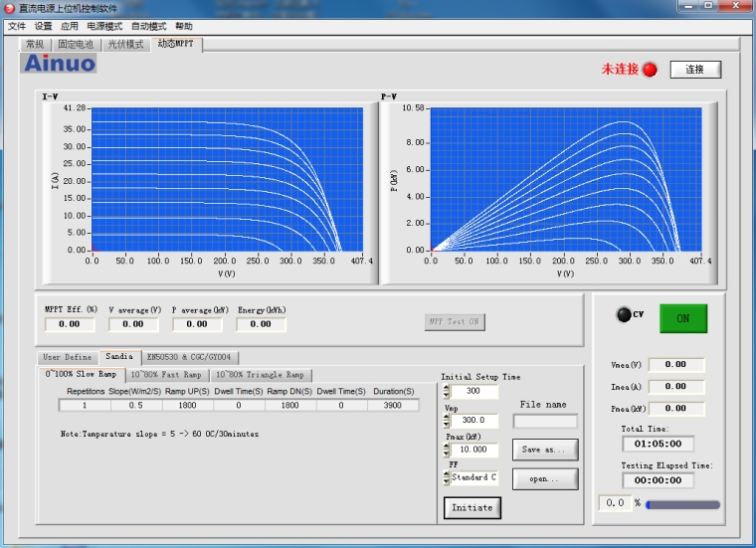Open the 自动模式 menu
Screen dimensions: 756x548
tap(148, 26)
